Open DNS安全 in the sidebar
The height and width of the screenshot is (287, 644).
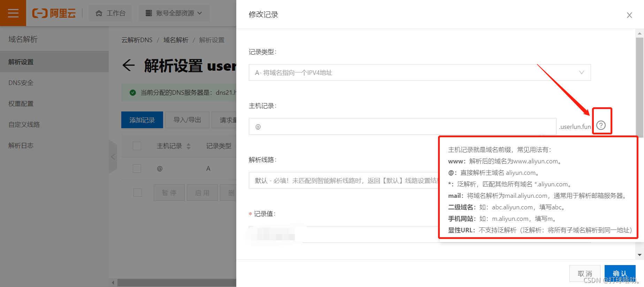(21, 83)
